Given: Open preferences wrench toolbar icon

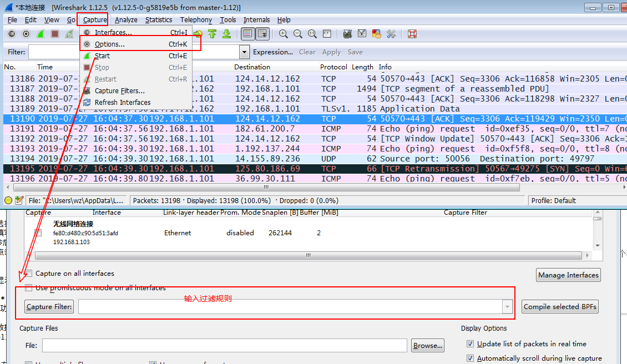Looking at the screenshot, I should (x=391, y=34).
